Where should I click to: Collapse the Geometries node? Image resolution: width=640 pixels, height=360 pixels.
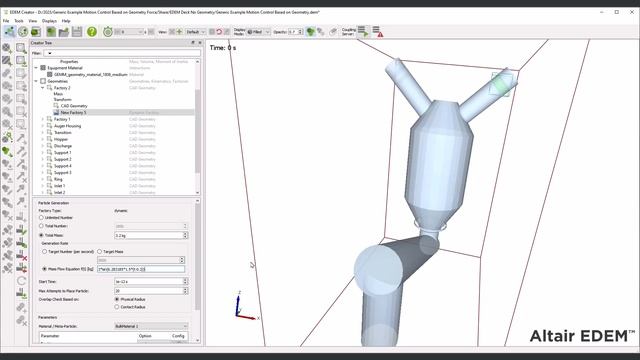(x=36, y=81)
